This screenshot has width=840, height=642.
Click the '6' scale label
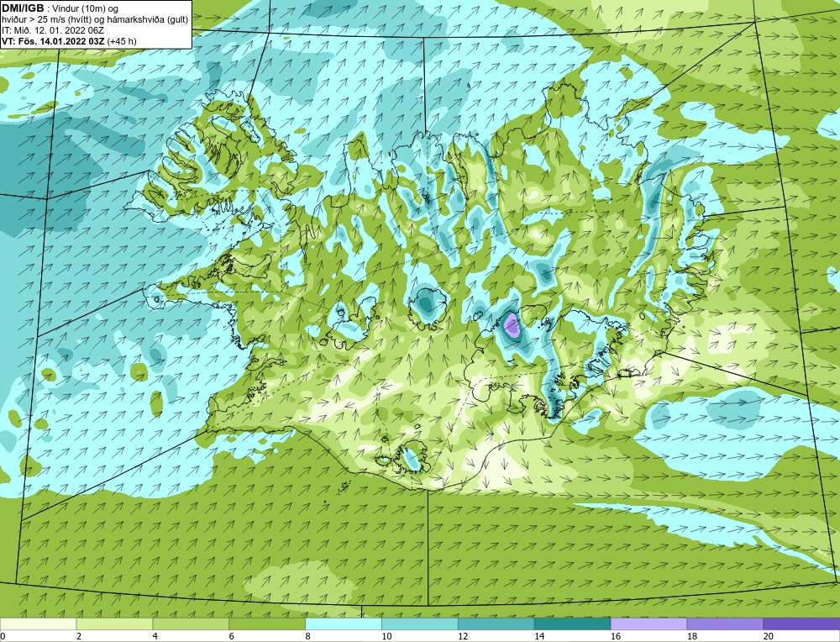click(x=232, y=636)
